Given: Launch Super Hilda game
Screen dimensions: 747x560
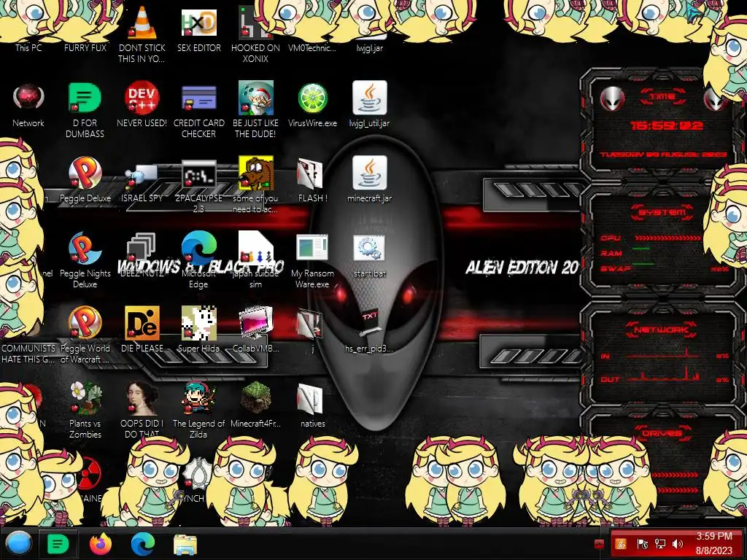Looking at the screenshot, I should pos(199,323).
